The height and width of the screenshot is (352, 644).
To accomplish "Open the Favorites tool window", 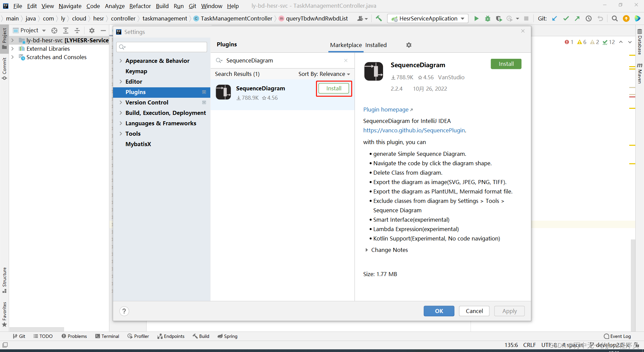I will click(4, 314).
